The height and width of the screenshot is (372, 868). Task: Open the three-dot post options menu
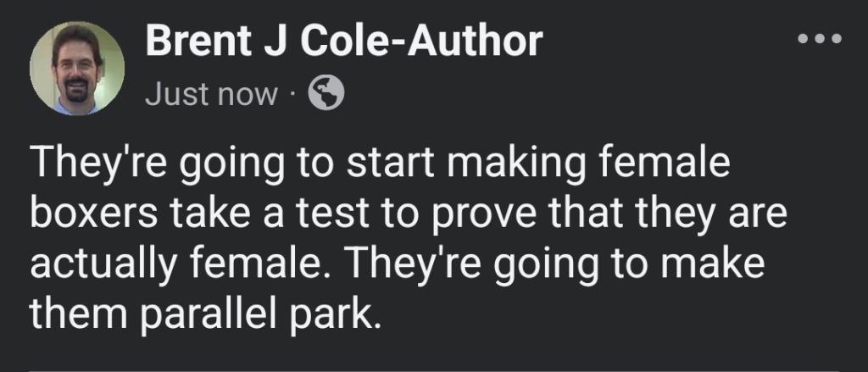coord(820,39)
